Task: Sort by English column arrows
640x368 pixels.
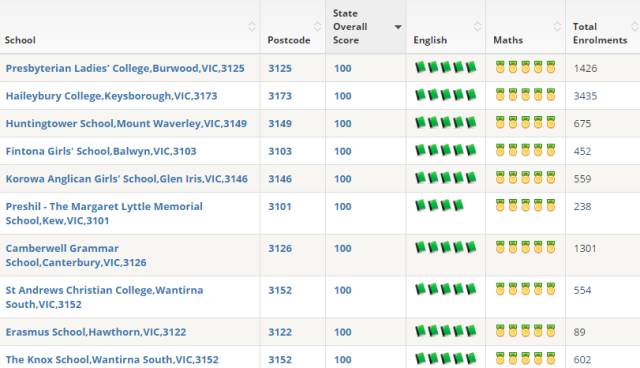Action: tap(477, 27)
